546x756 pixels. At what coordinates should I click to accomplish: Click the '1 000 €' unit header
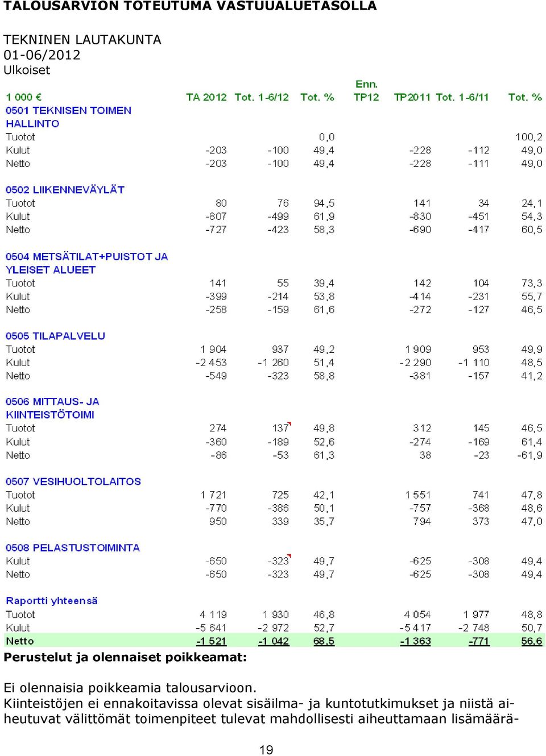24,97
